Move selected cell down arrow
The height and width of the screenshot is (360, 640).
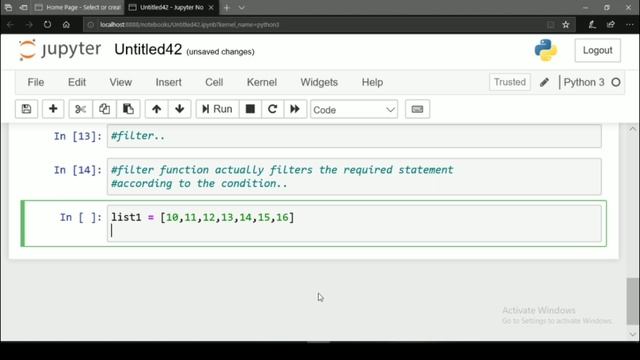pyautogui.click(x=180, y=109)
